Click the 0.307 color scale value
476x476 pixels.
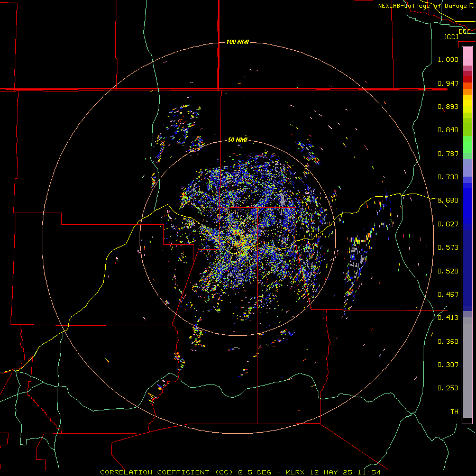(x=448, y=365)
